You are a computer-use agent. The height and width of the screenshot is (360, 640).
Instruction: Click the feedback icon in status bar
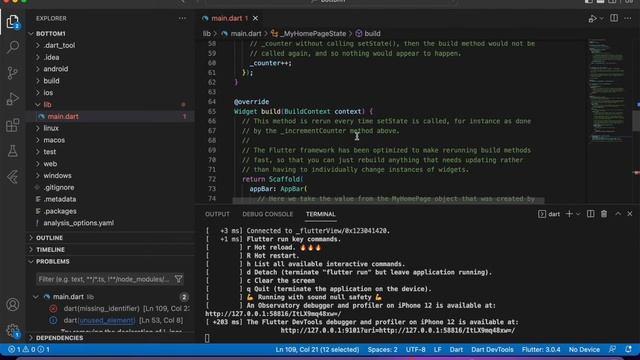pyautogui.click(x=612, y=349)
